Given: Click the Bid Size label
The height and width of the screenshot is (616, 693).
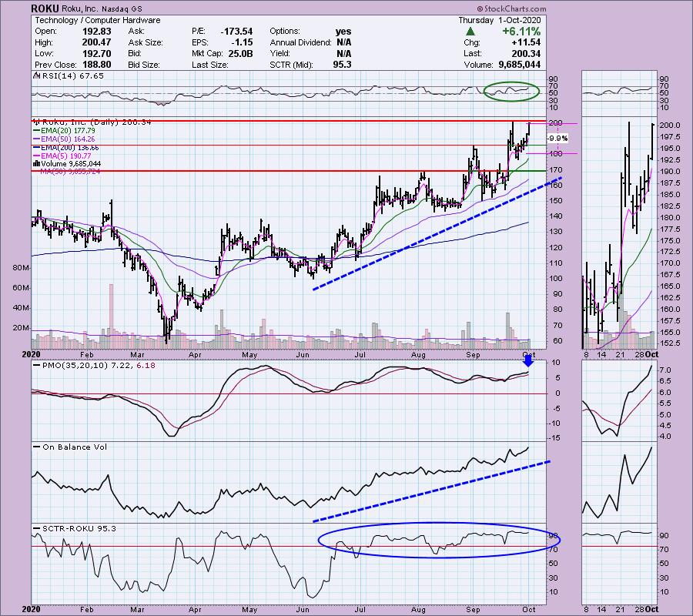Looking at the screenshot, I should tap(144, 65).
